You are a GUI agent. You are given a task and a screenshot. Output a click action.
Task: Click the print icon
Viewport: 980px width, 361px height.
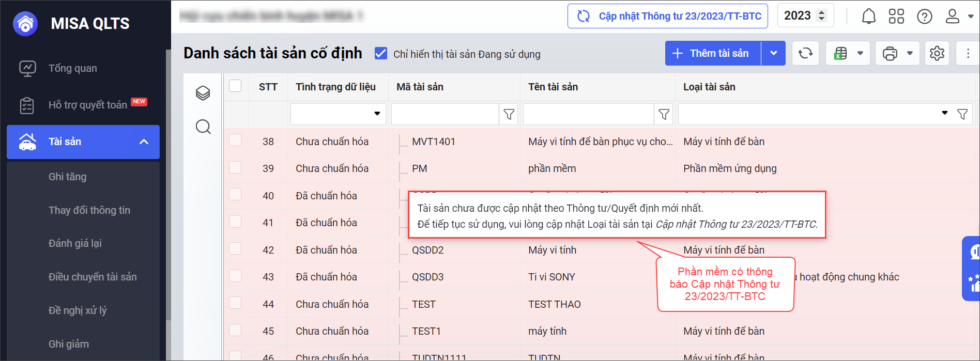tap(890, 53)
